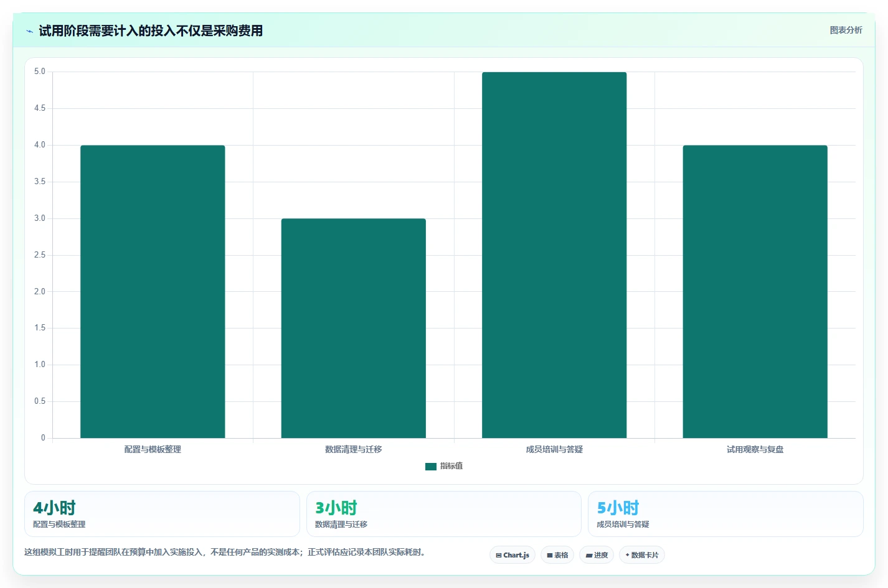This screenshot has height=588, width=888.
Task: Click x-axis label 数据清理与迁移
Action: click(x=354, y=449)
